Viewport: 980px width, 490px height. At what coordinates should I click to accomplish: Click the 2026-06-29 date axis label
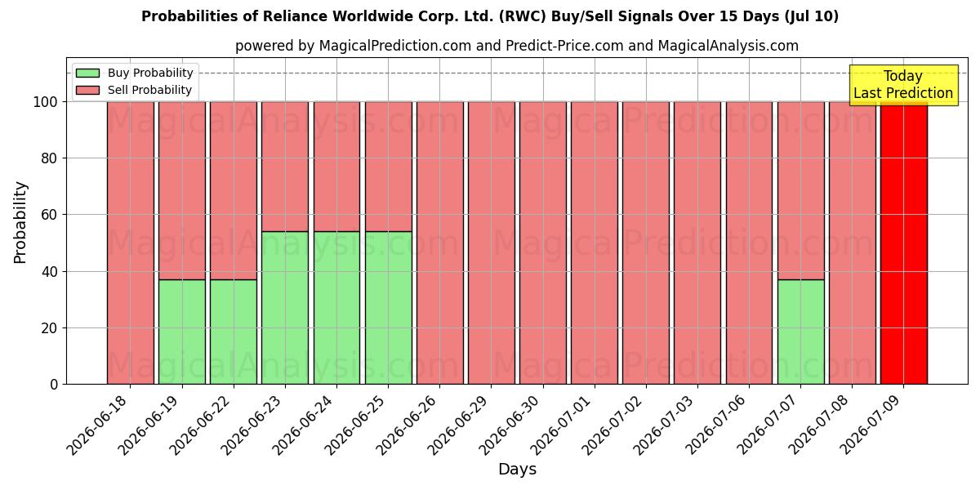click(x=461, y=423)
